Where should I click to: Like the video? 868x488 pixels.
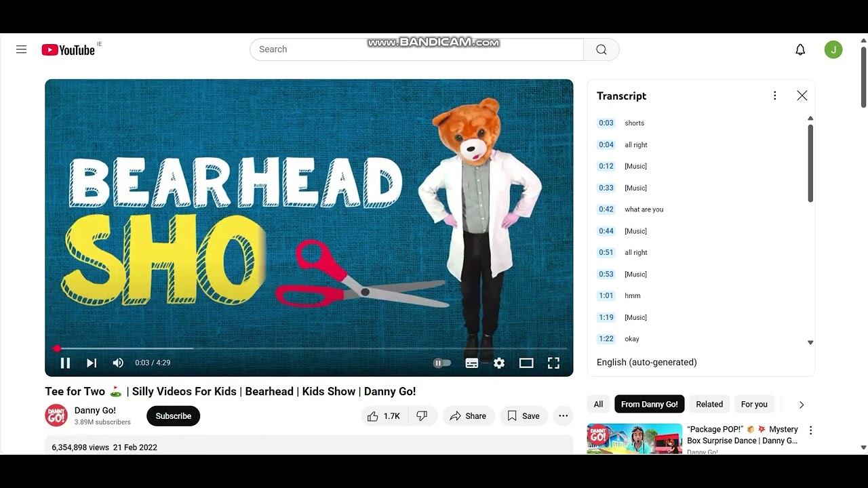pos(383,416)
